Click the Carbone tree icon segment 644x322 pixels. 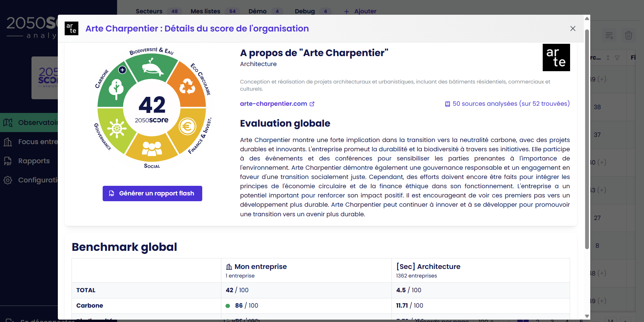pyautogui.click(x=116, y=89)
